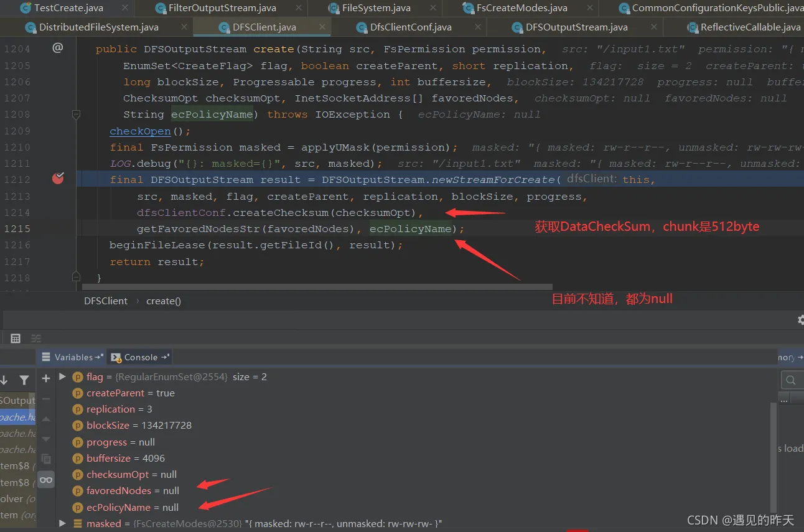This screenshot has width=804, height=532.
Task: Switch to the TestCreate.java tab
Action: (x=68, y=8)
